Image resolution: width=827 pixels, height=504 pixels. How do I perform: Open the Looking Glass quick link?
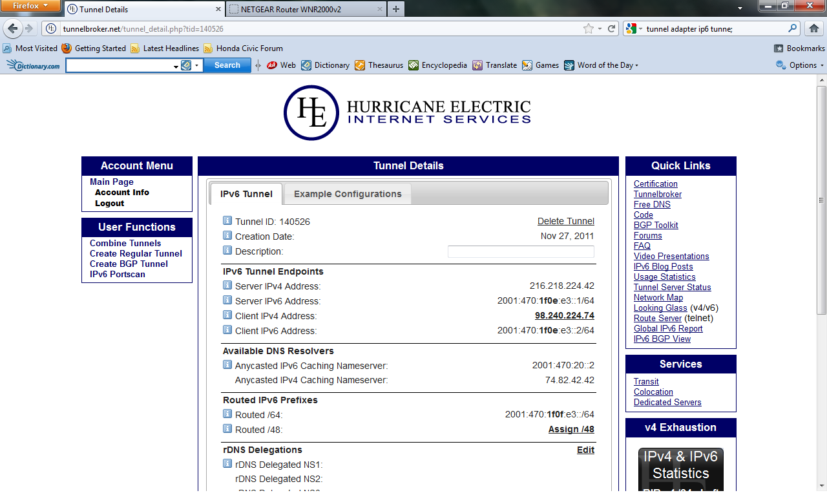pyautogui.click(x=660, y=308)
